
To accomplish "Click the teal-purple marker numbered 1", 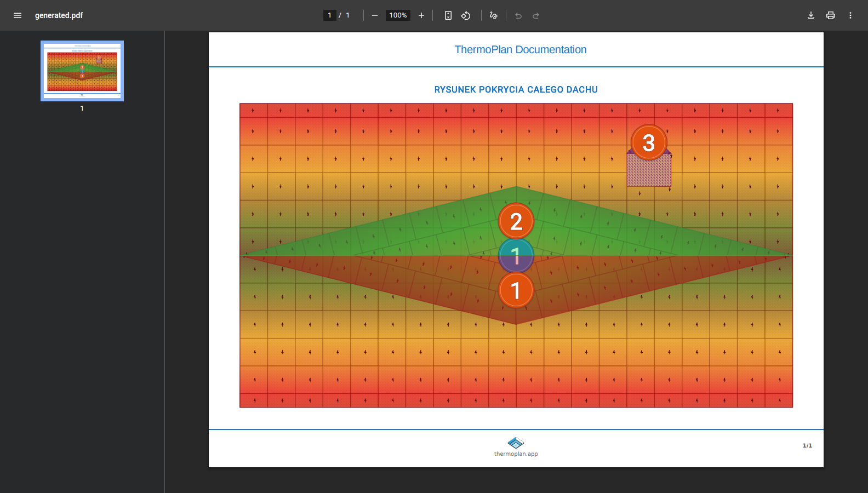I will pos(516,256).
